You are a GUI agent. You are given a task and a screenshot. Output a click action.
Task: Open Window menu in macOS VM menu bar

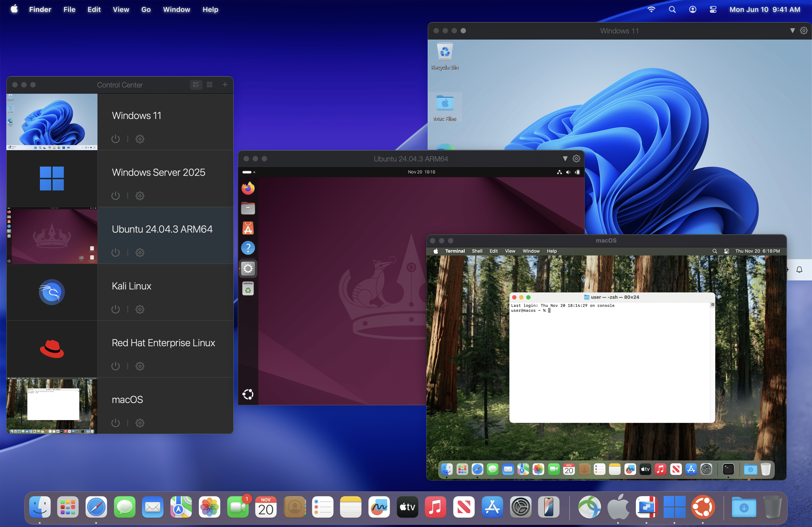(x=531, y=251)
